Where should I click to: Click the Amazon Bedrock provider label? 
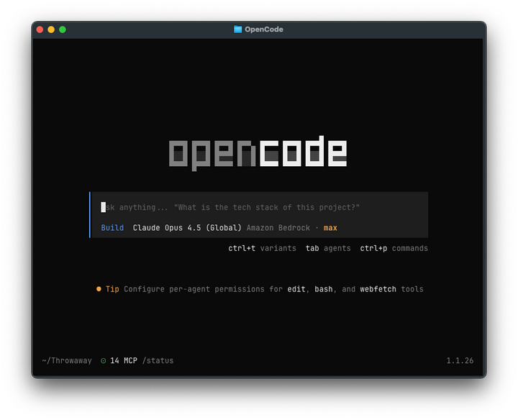click(278, 228)
